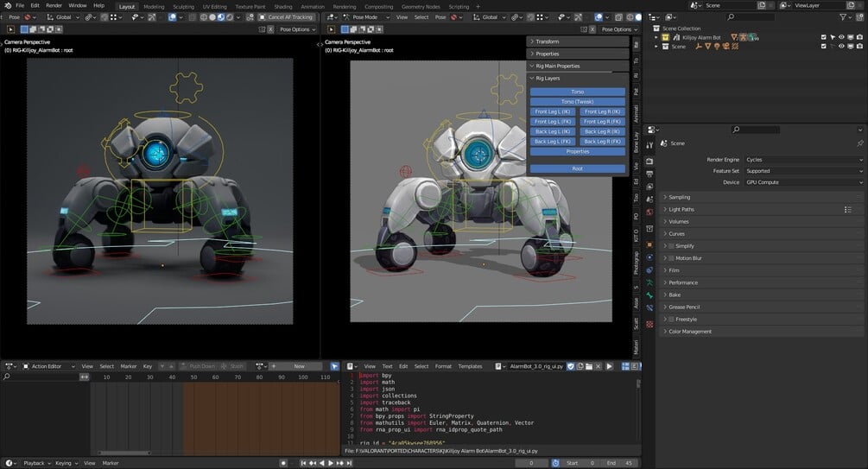Open the Feature Set dropdown showing Supported

pyautogui.click(x=804, y=171)
